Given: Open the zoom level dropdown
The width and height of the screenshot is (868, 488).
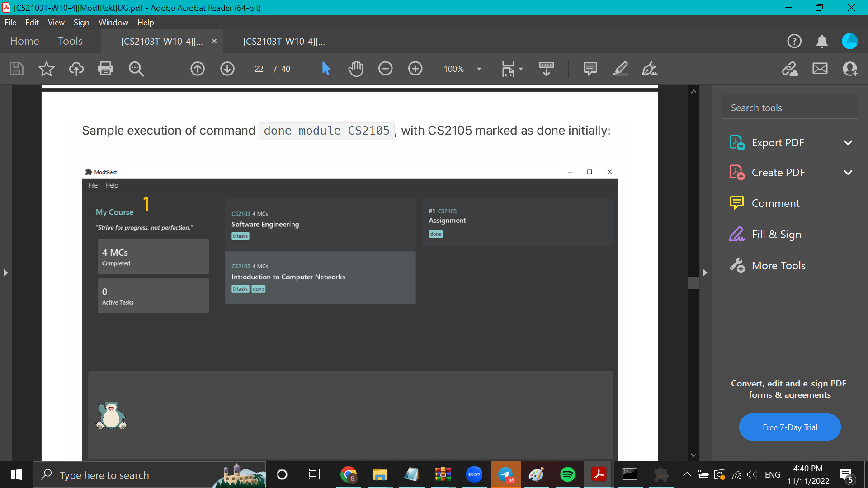Looking at the screenshot, I should pyautogui.click(x=479, y=69).
